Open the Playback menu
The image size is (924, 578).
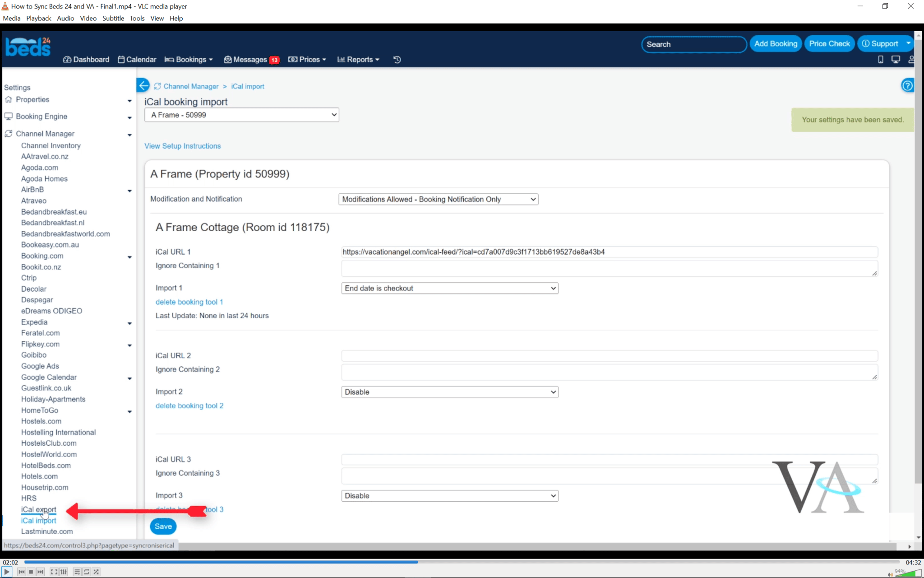(38, 18)
